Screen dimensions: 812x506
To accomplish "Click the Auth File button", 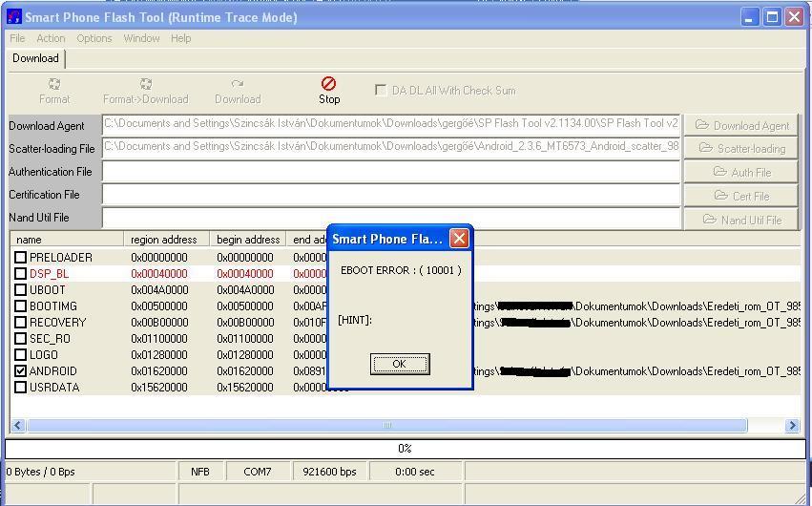I will (x=740, y=172).
